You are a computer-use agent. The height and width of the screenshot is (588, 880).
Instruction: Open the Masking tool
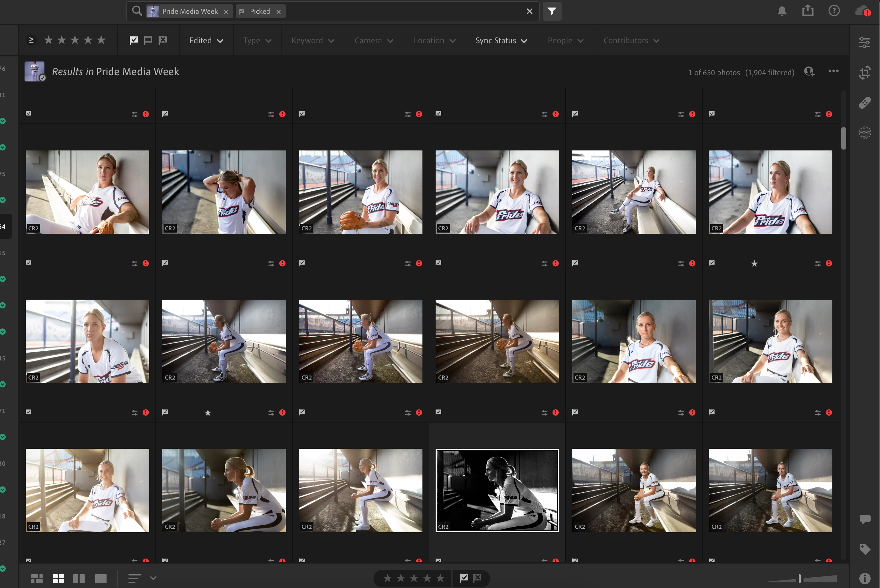[865, 132]
